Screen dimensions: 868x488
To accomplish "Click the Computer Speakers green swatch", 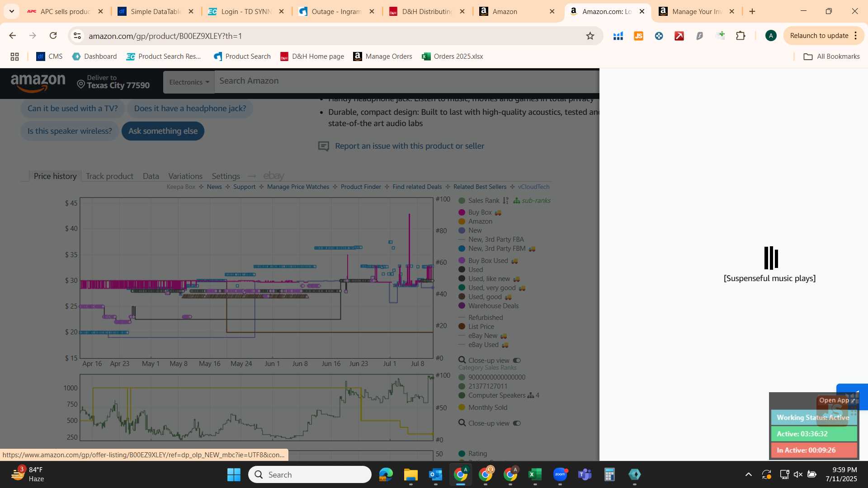I will click(x=462, y=395).
